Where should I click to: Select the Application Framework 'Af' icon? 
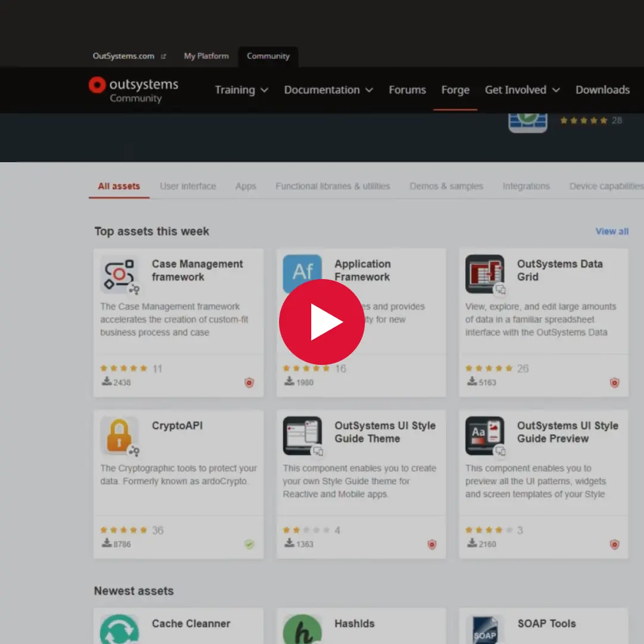point(302,274)
